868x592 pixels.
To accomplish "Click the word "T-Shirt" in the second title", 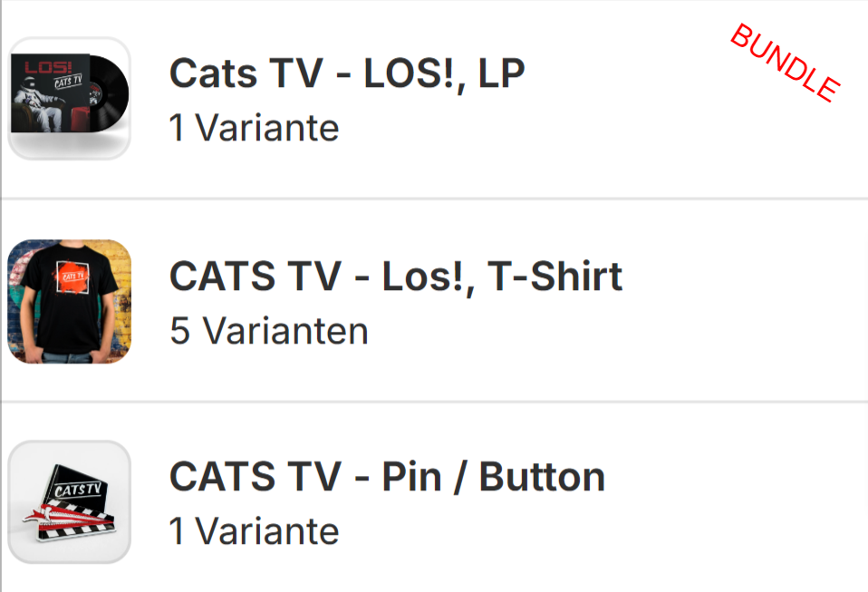I will point(555,277).
